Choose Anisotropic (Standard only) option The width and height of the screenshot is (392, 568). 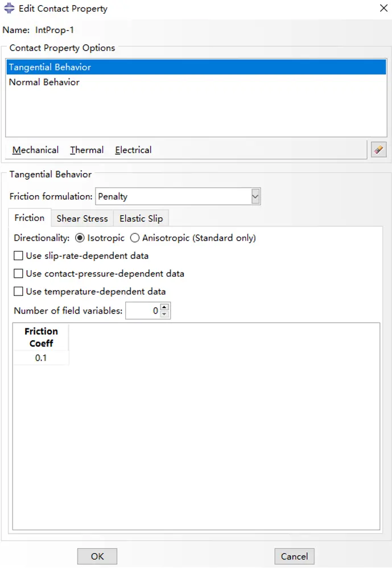(x=135, y=238)
